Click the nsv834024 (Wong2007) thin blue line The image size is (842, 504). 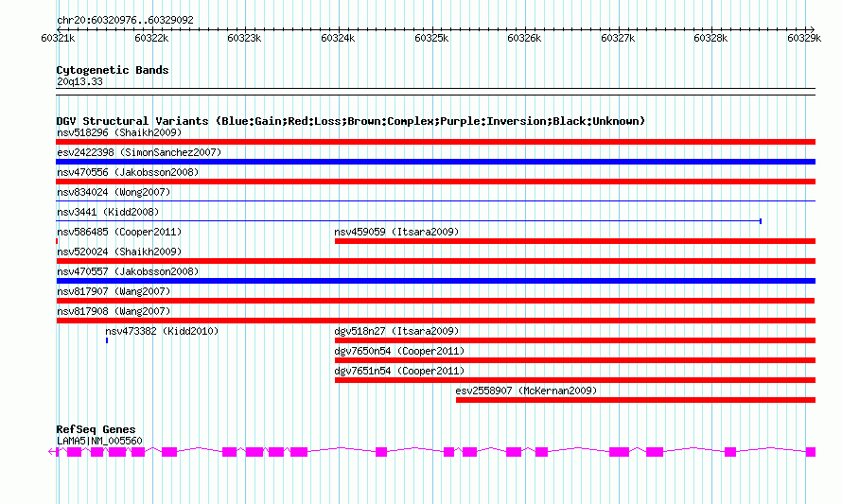pos(435,201)
